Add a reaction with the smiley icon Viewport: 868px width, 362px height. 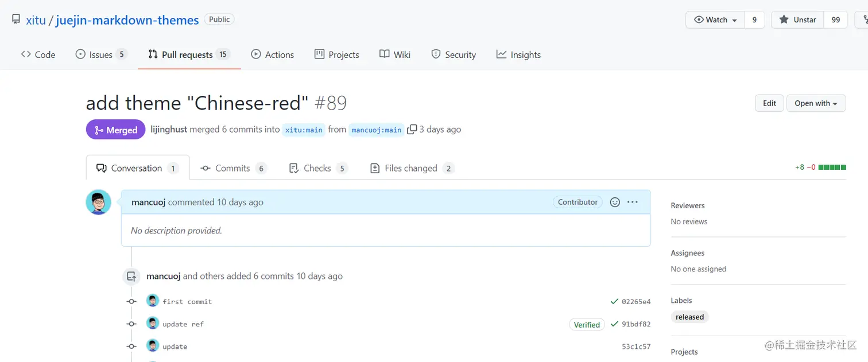(615, 202)
